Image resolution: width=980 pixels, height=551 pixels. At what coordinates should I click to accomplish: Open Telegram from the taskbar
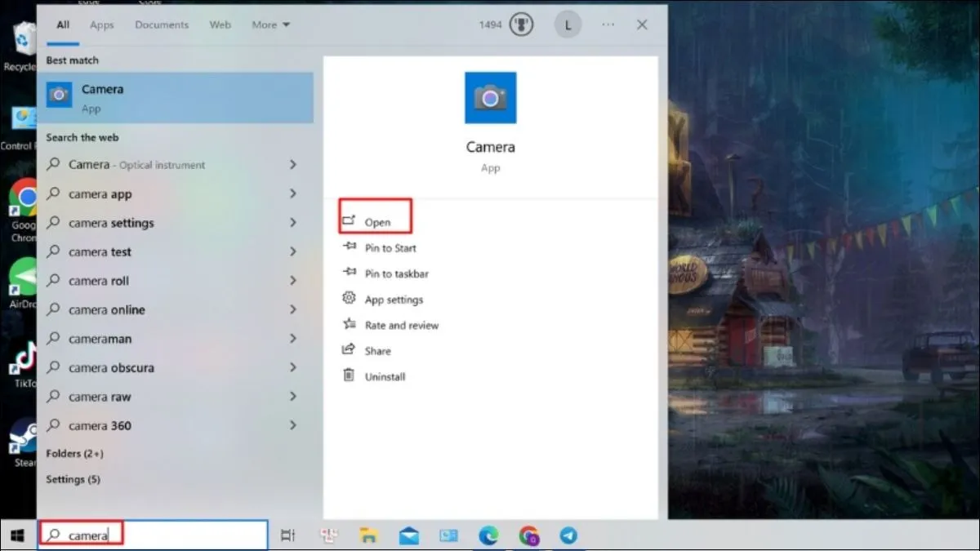pos(569,536)
